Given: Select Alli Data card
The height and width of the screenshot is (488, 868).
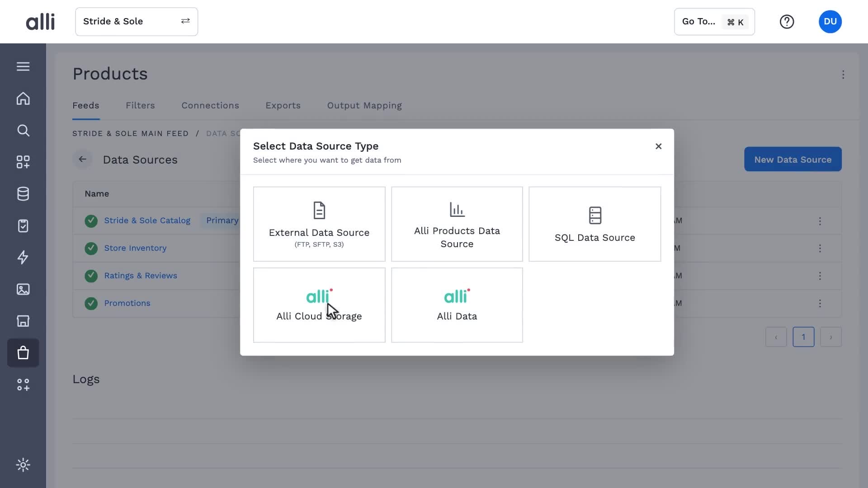Looking at the screenshot, I should pyautogui.click(x=457, y=305).
